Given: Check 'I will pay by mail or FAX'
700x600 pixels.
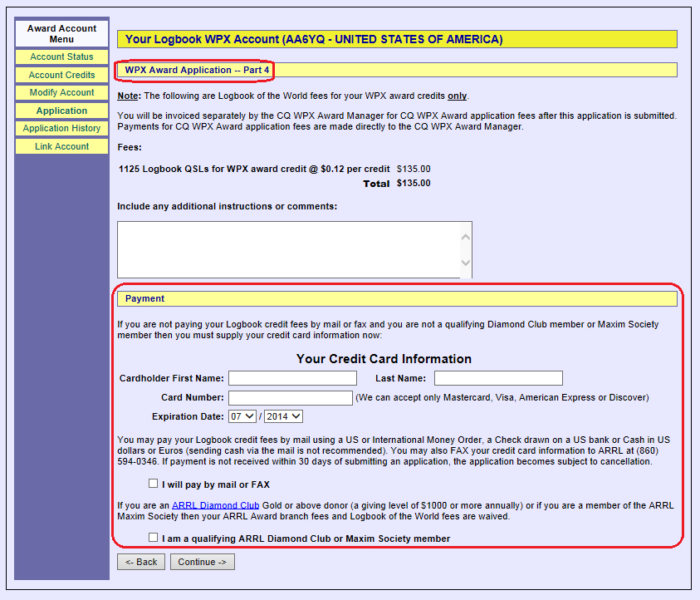Looking at the screenshot, I should tap(153, 484).
